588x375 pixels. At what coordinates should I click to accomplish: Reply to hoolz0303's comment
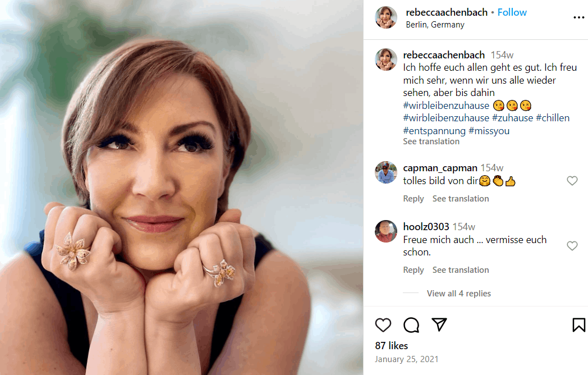pyautogui.click(x=414, y=269)
